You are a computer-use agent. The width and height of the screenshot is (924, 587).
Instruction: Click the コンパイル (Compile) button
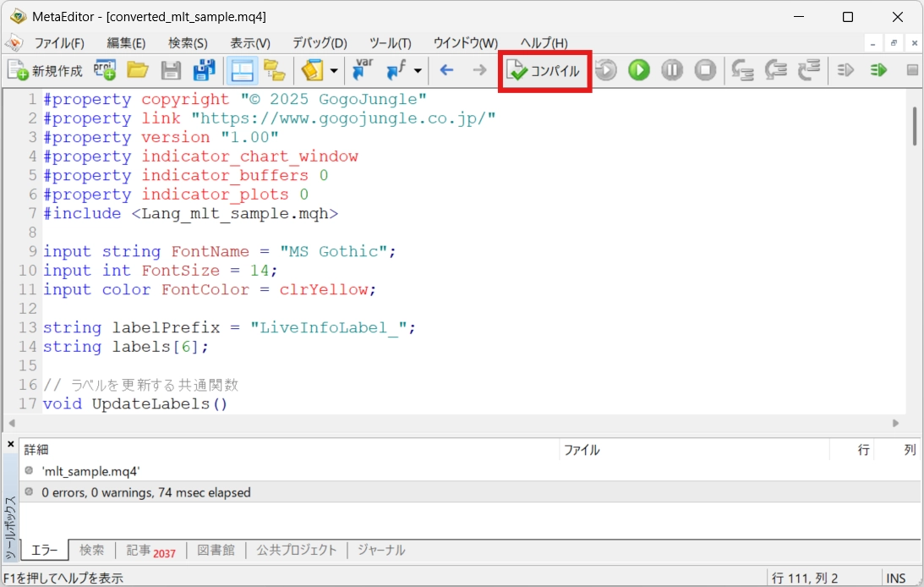pos(544,71)
